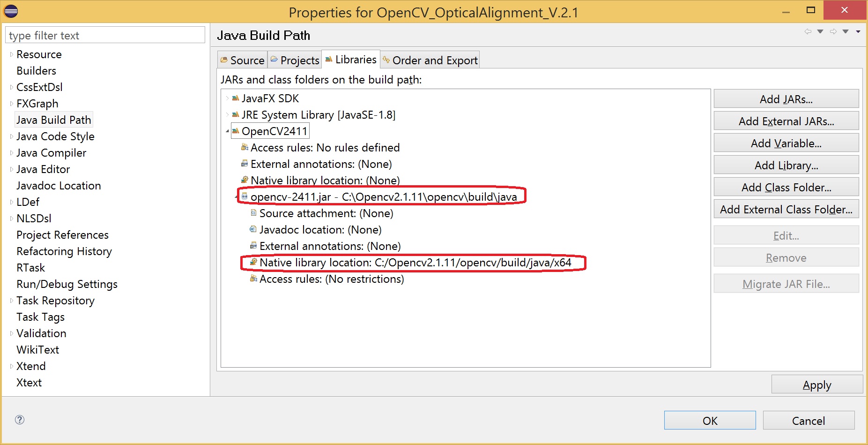This screenshot has height=445, width=868.
Task: Click the type filter text field
Action: 104,35
